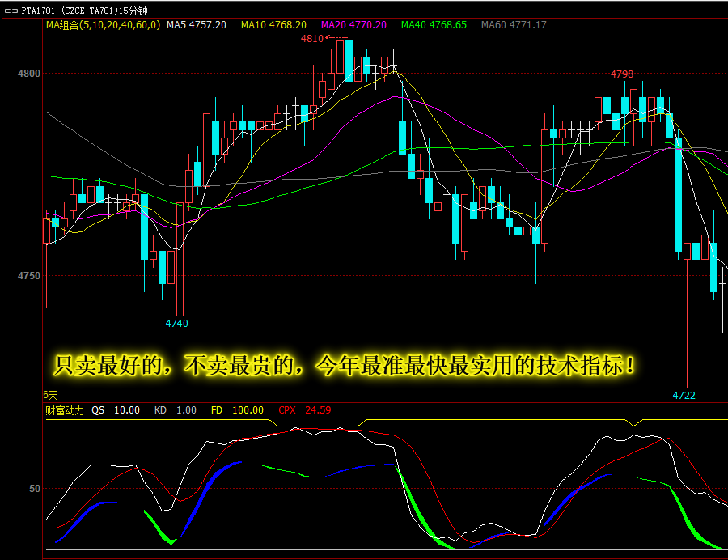Click the 4800 price axis label
Viewport: 728px width, 560px height.
point(29,74)
